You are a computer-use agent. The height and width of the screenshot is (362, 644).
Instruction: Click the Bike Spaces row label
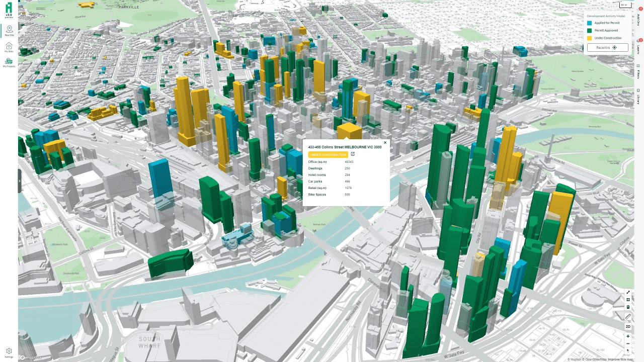point(317,195)
